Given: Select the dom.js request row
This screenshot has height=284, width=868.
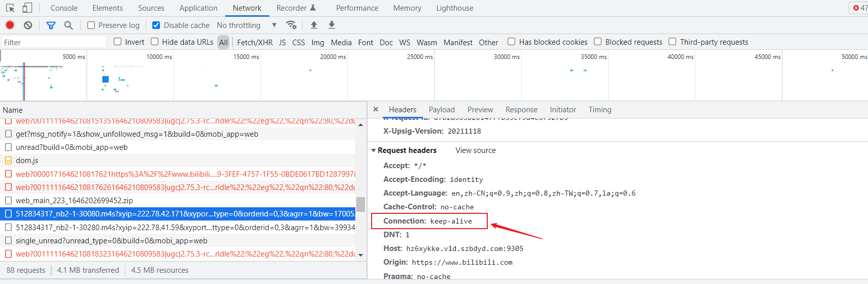Looking at the screenshot, I should (x=178, y=161).
